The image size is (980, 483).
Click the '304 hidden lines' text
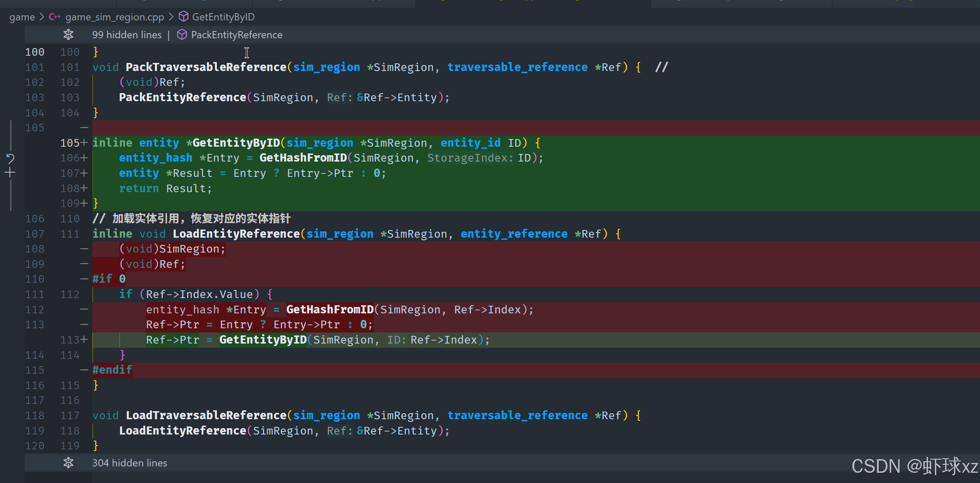[130, 463]
